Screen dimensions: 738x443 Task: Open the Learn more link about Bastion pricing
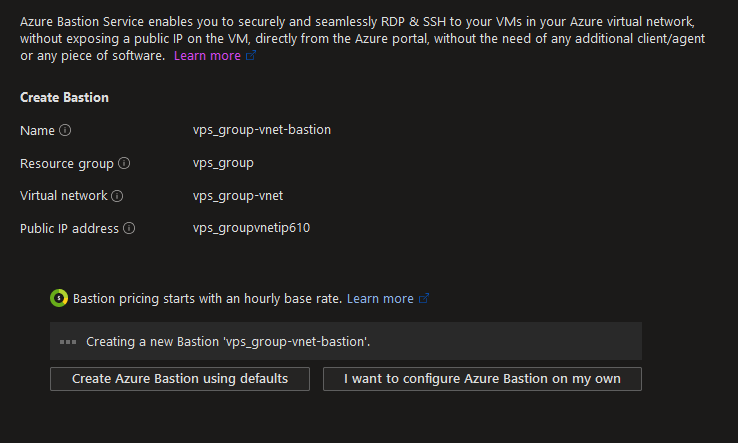point(380,298)
